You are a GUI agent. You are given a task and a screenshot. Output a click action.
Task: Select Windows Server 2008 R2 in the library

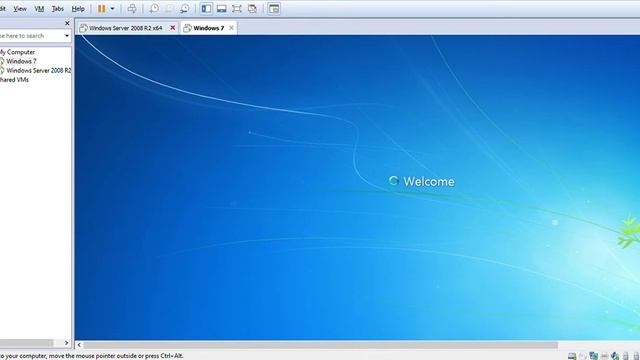(x=38, y=71)
